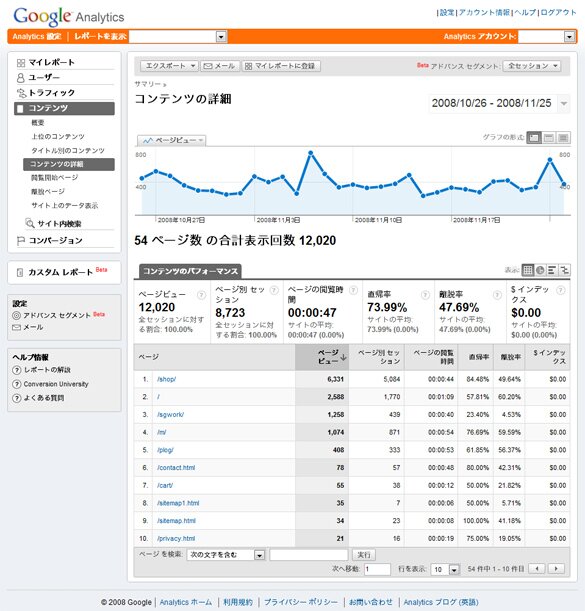585x611 pixels.
Task: Click help icon beside 直帰率 metric
Action: [x=425, y=295]
